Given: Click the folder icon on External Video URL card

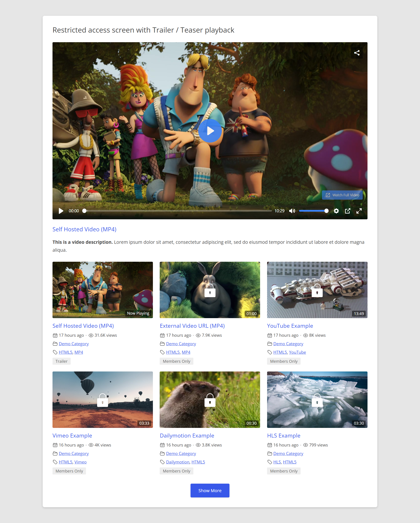Looking at the screenshot, I should point(162,344).
